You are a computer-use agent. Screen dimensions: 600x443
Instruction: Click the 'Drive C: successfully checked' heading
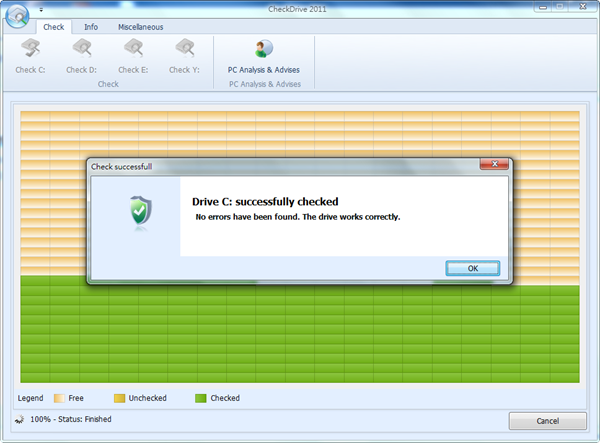265,202
